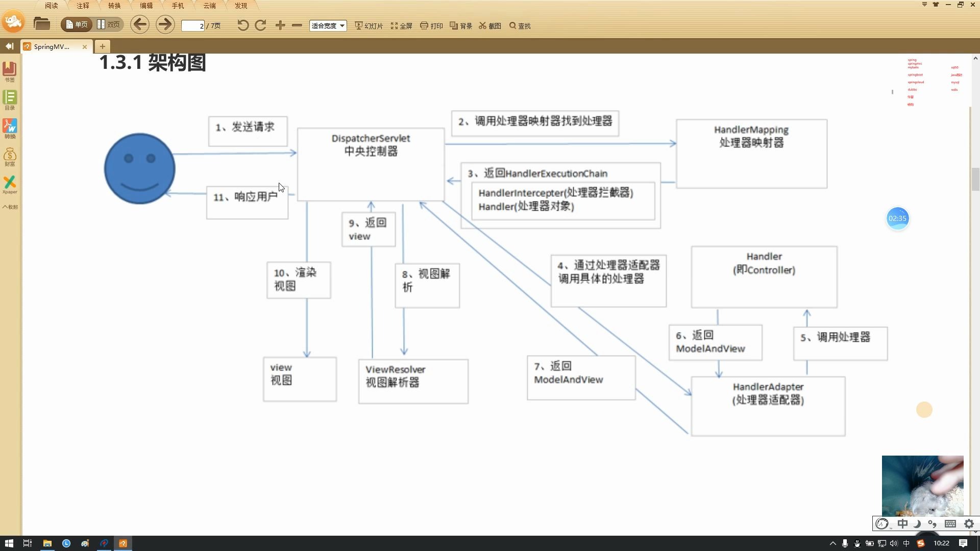
Task: Click the 云端 cloud menu item
Action: 209,6
